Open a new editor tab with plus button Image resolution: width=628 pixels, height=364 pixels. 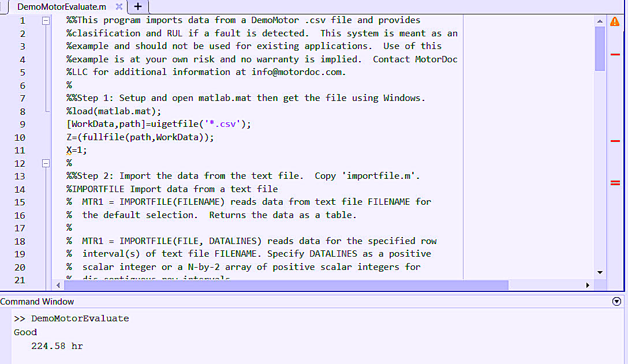(138, 6)
